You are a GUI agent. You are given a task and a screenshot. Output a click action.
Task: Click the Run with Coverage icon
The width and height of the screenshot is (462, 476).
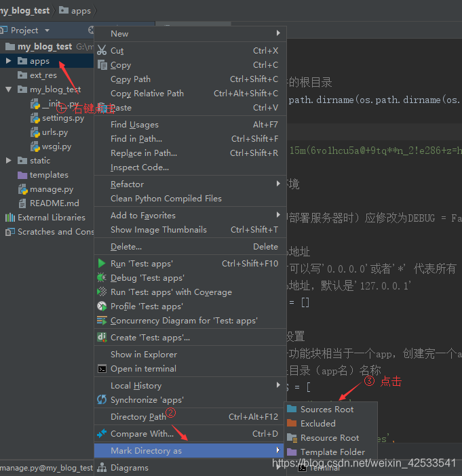coord(102,292)
